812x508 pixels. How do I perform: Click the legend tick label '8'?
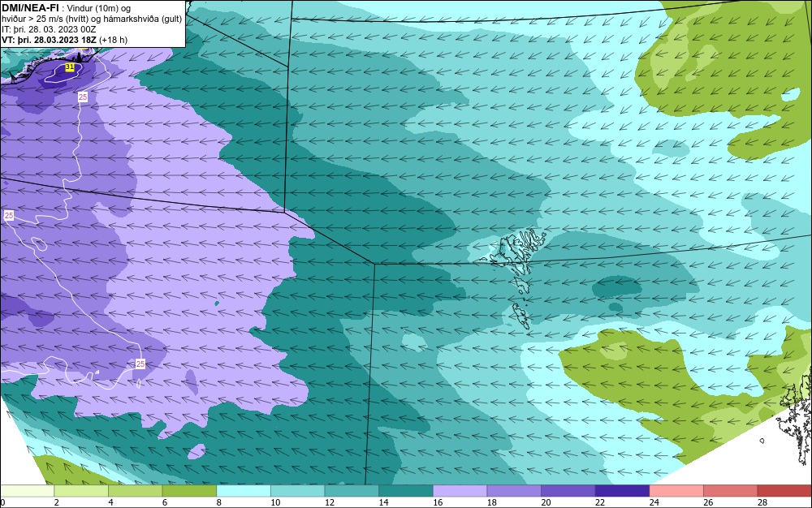(x=219, y=502)
